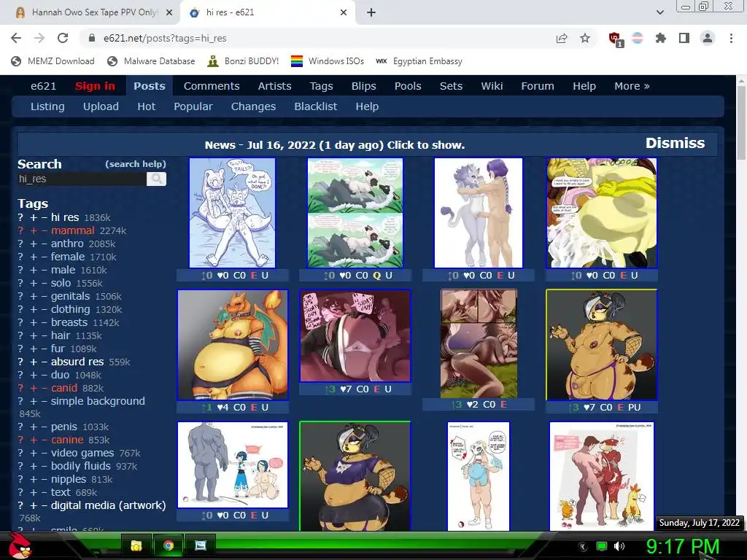Open the MEMZ Download bookmark
The image size is (747, 560).
click(x=53, y=61)
